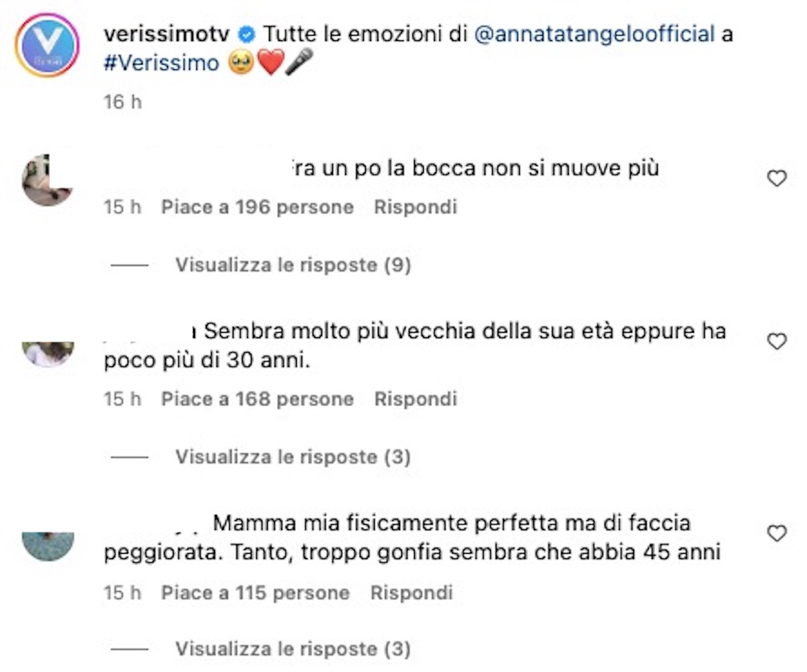
Task: Like the comment mentioning 45 anni
Action: coord(777,534)
